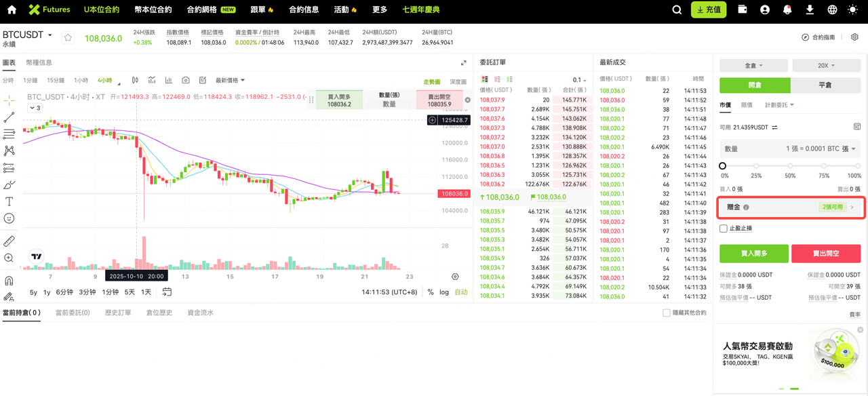Enable 自动 auto scale on chart
Screen dimensions: 868x396
461,292
